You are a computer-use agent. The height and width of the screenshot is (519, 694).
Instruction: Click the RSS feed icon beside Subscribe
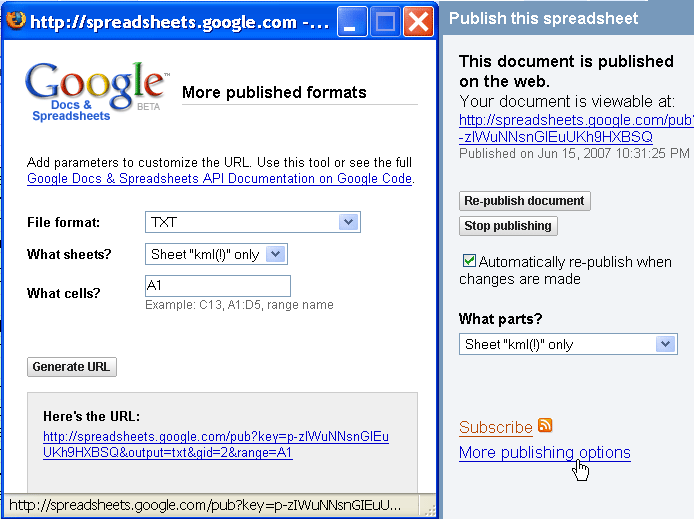pyautogui.click(x=545, y=425)
